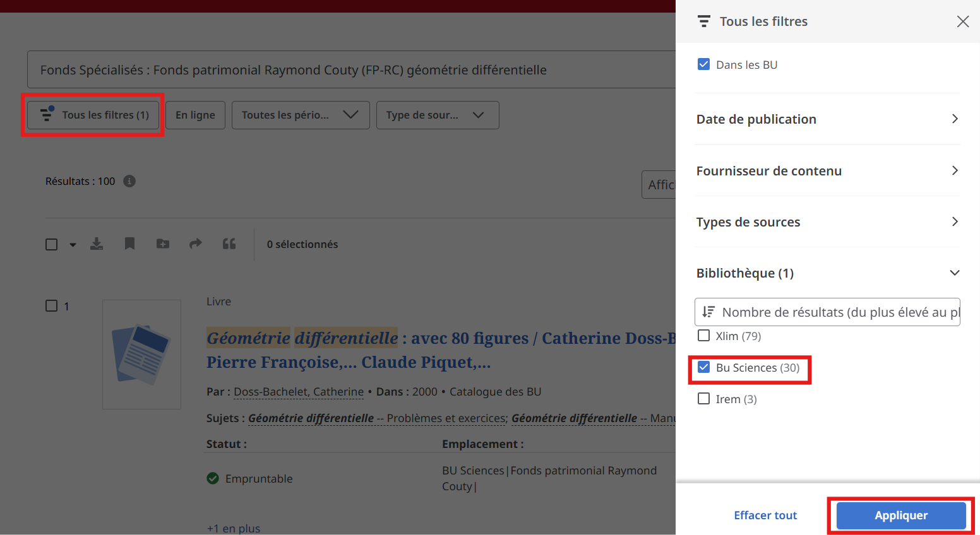
Task: Click the sort icon in Bibliothèque list
Action: (708, 312)
